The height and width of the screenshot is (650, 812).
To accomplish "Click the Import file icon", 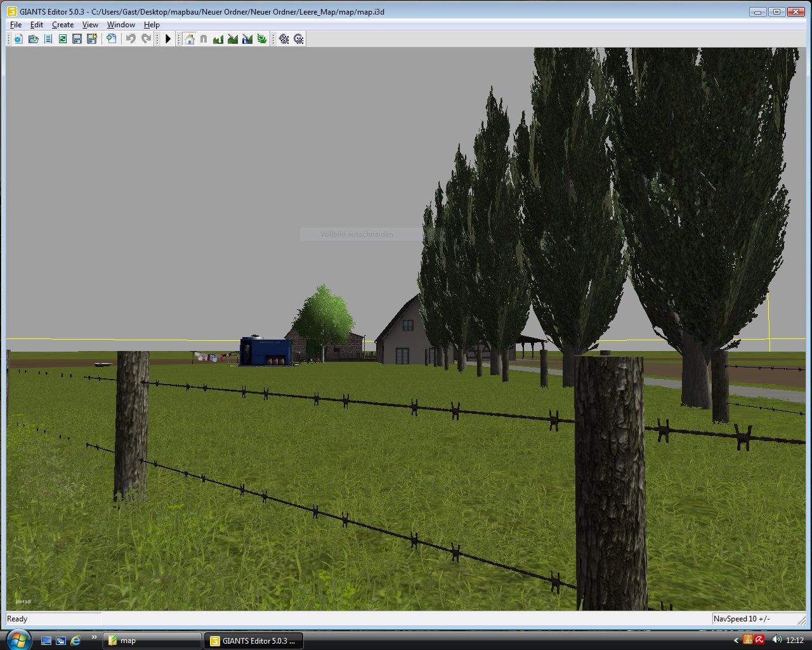I will tap(112, 39).
